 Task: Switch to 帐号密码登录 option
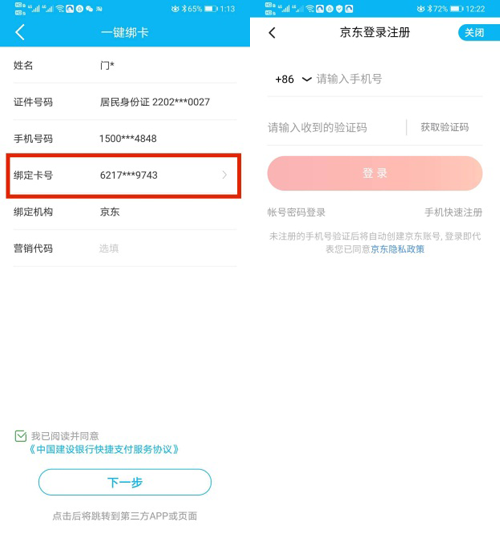tap(296, 212)
